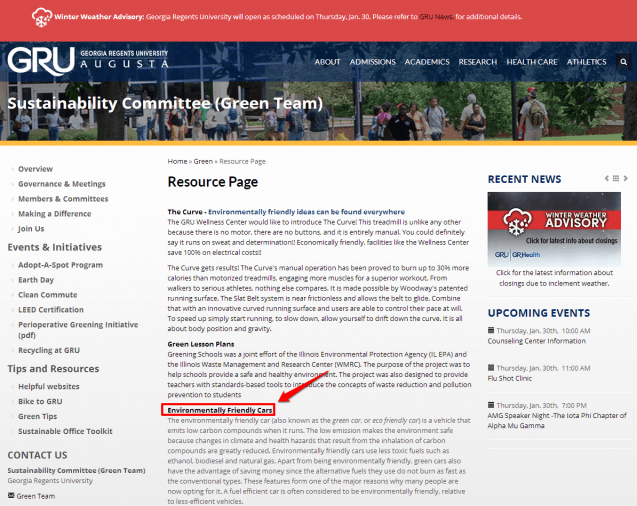Open the Admissions navigation item
Image resolution: width=637 pixels, height=506 pixels.
(x=372, y=62)
